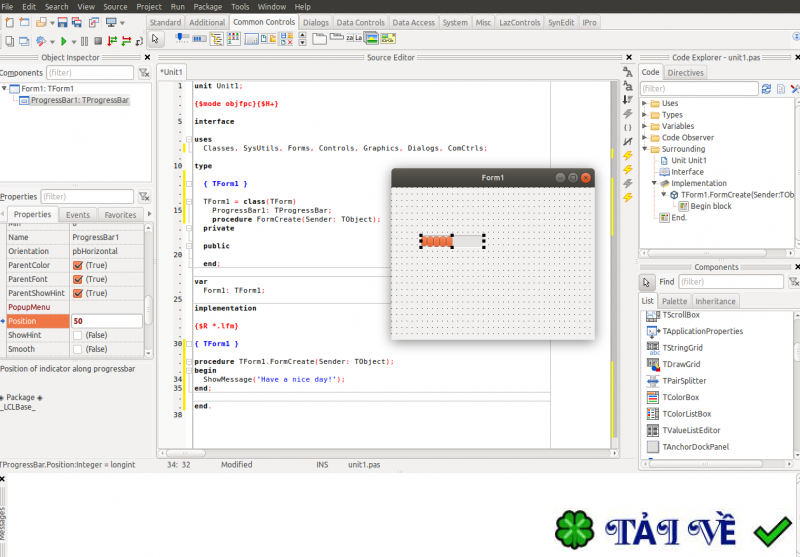Viewport: 800px width, 557px height.
Task: Click the green Run button in toolbar
Action: tap(63, 41)
